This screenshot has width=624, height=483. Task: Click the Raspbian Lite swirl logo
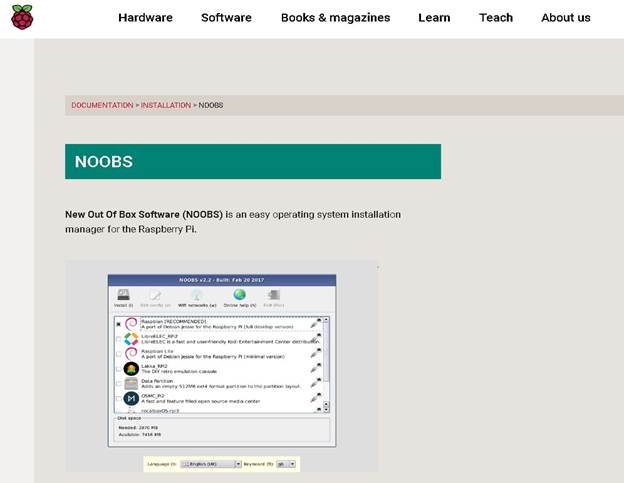pos(131,354)
